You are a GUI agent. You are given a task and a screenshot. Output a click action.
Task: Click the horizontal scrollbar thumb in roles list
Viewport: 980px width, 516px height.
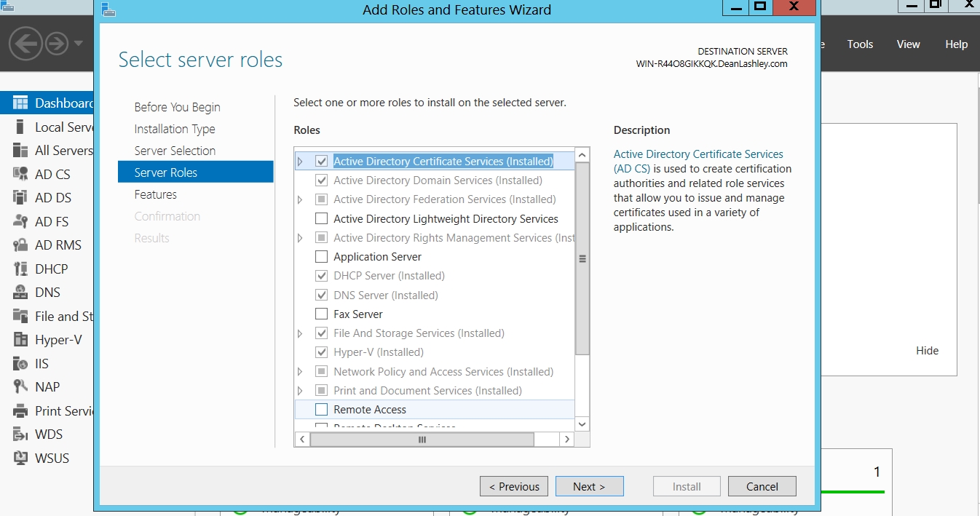pos(422,440)
